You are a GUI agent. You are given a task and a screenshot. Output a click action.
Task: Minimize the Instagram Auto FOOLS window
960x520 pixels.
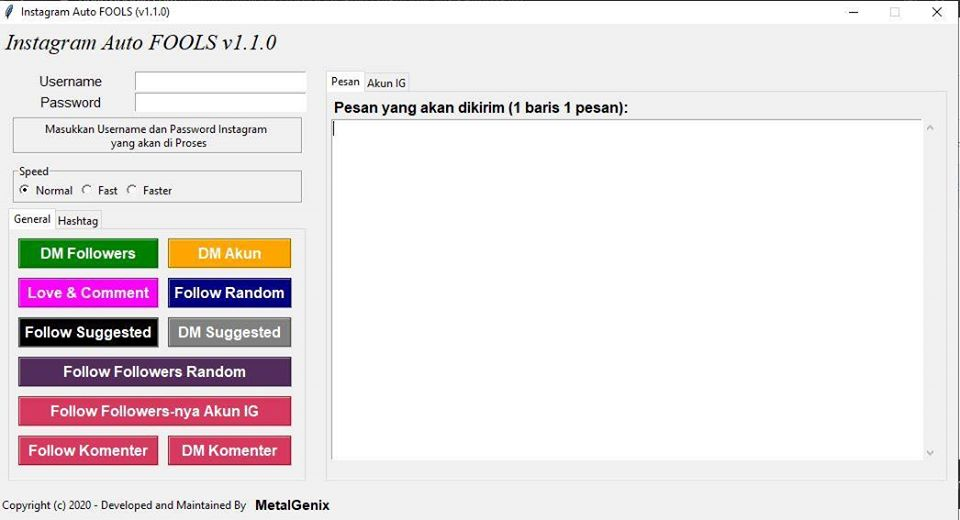point(853,12)
